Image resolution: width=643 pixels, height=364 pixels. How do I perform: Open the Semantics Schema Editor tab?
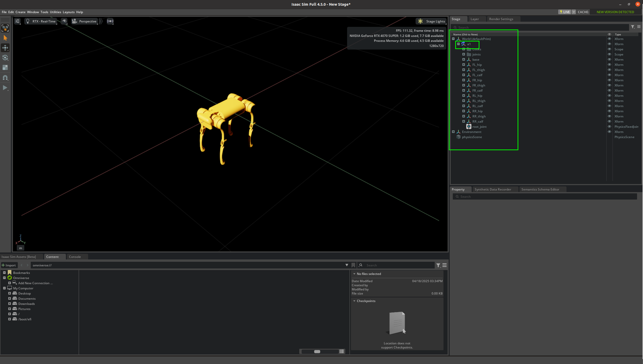[x=540, y=189]
